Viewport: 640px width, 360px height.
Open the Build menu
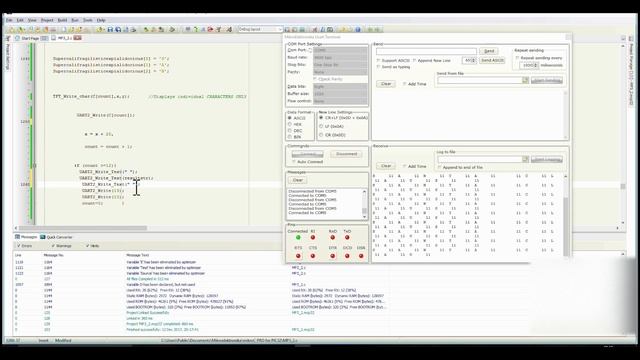point(62,20)
